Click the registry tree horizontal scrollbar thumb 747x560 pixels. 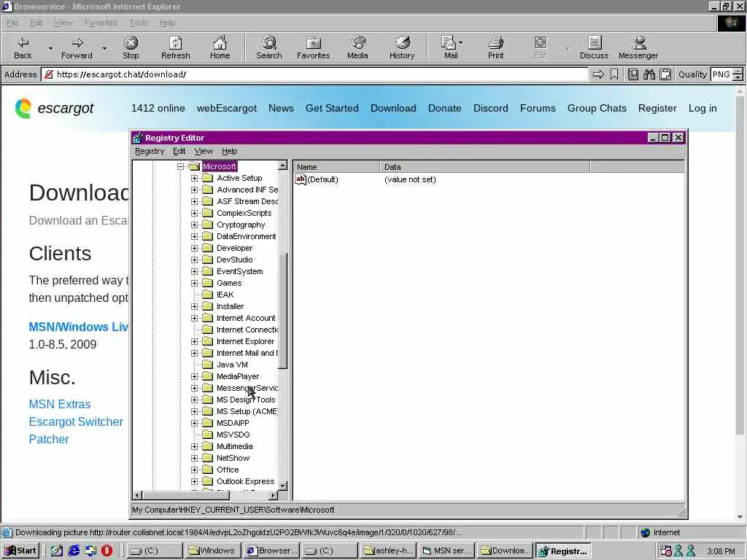pos(186,495)
